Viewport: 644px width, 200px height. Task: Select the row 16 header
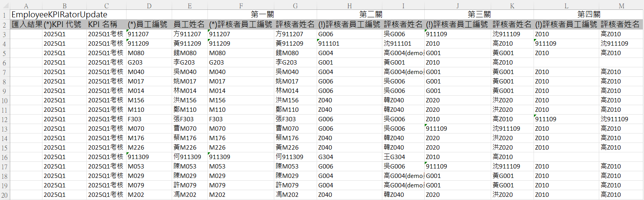click(4, 157)
